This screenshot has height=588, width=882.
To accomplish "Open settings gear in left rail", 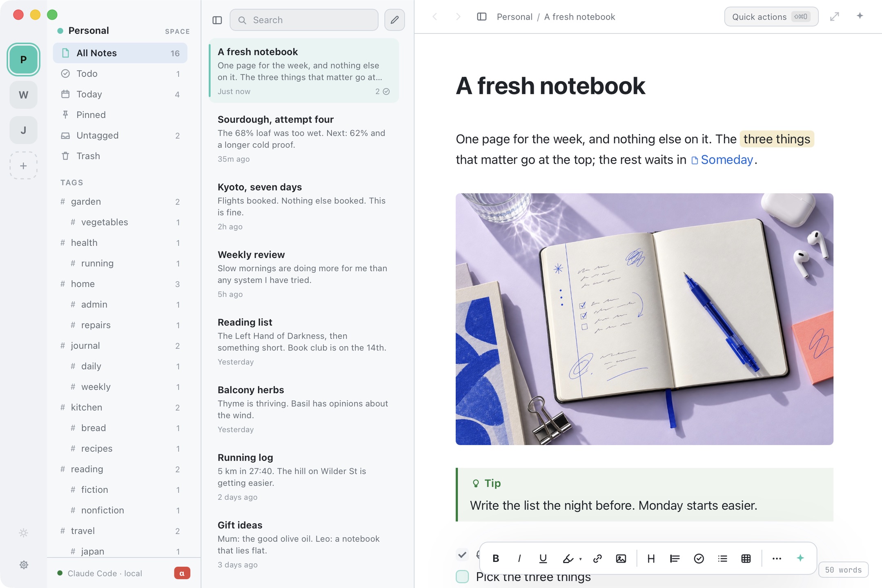I will (x=24, y=565).
